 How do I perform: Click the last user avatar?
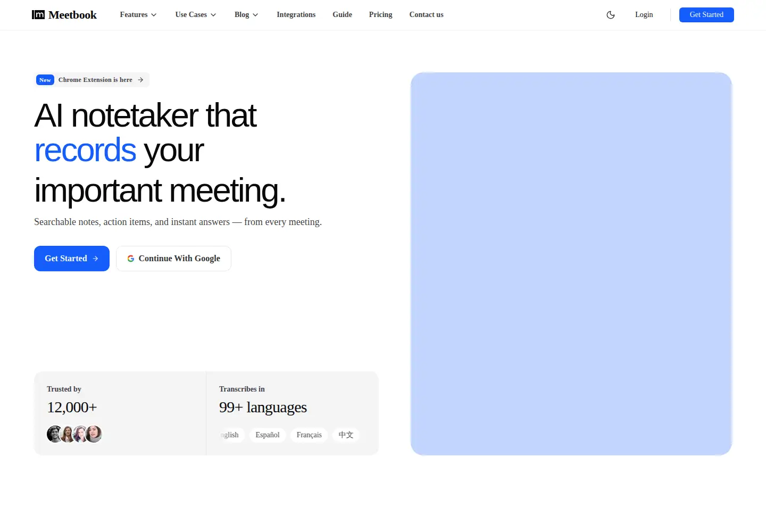[94, 434]
